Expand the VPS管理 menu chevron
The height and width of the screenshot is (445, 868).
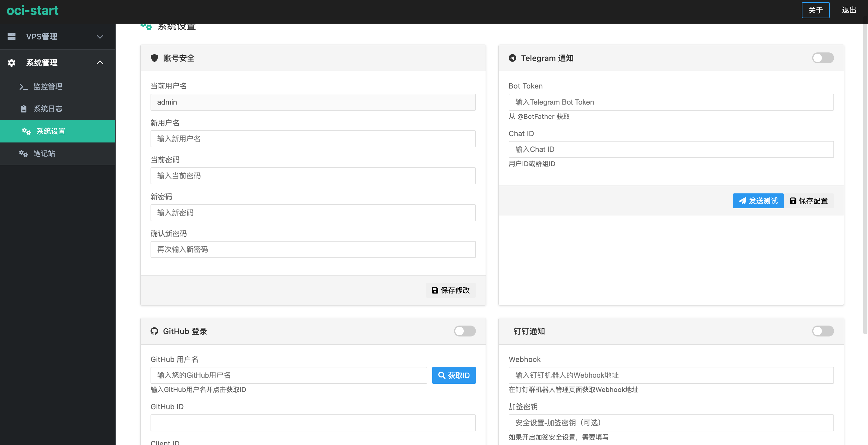100,36
